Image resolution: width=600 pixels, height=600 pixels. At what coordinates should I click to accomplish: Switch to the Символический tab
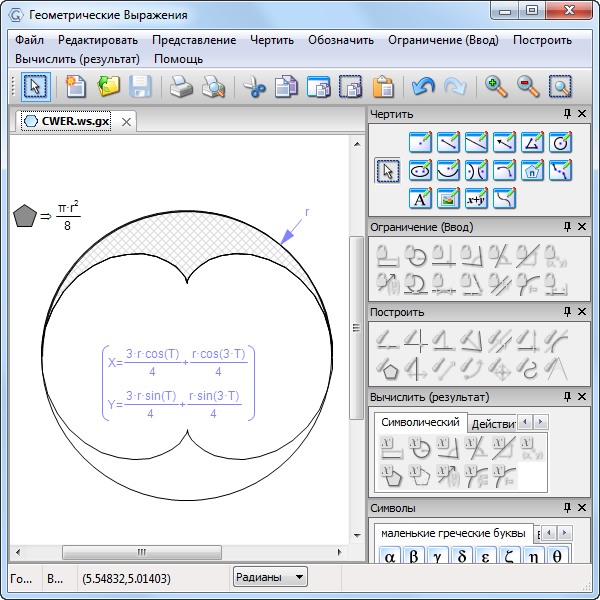[420, 423]
